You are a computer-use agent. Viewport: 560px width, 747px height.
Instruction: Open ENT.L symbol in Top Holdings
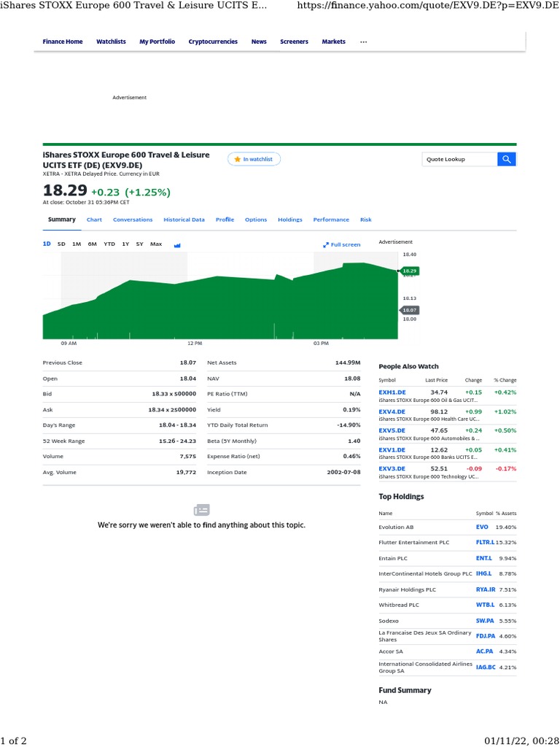click(x=484, y=558)
